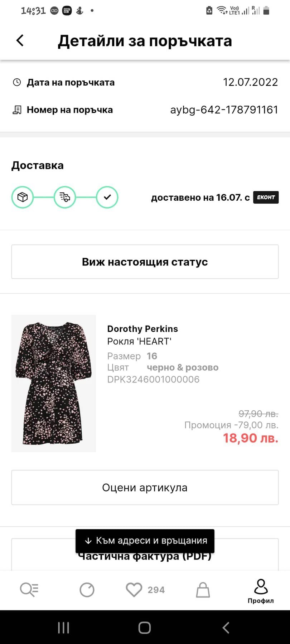Jump down via Към адреси и връщания
The width and height of the screenshot is (290, 644).
point(145,541)
